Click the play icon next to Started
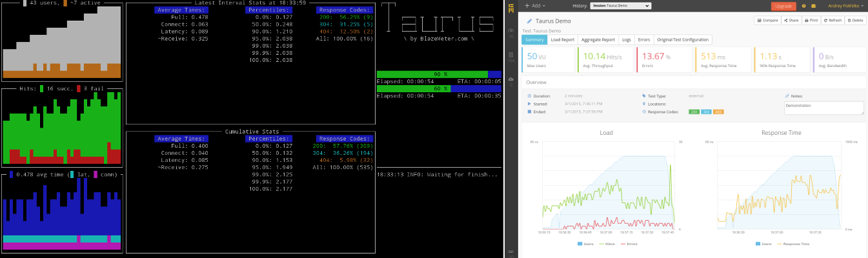The image size is (868, 258). (530, 103)
